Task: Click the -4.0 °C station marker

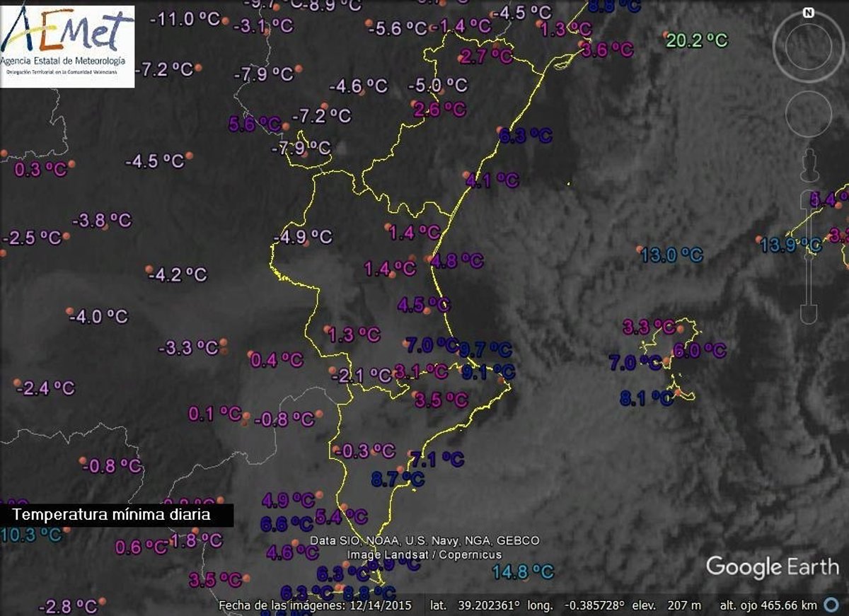Action: [x=69, y=311]
